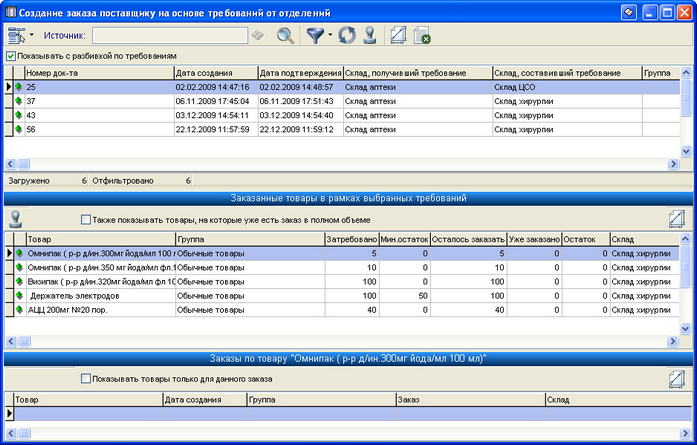Click the funnel filter icon
Image resolution: width=697 pixels, height=445 pixels.
[x=315, y=36]
